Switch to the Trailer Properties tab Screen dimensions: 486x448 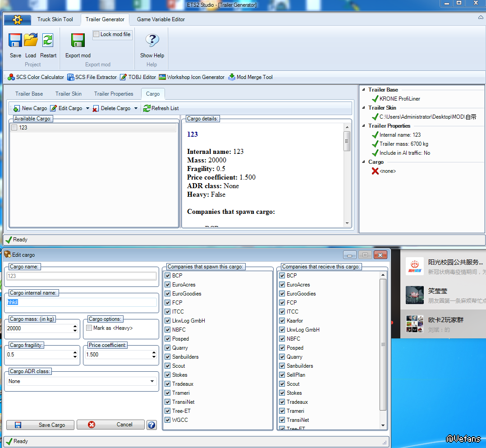point(114,94)
